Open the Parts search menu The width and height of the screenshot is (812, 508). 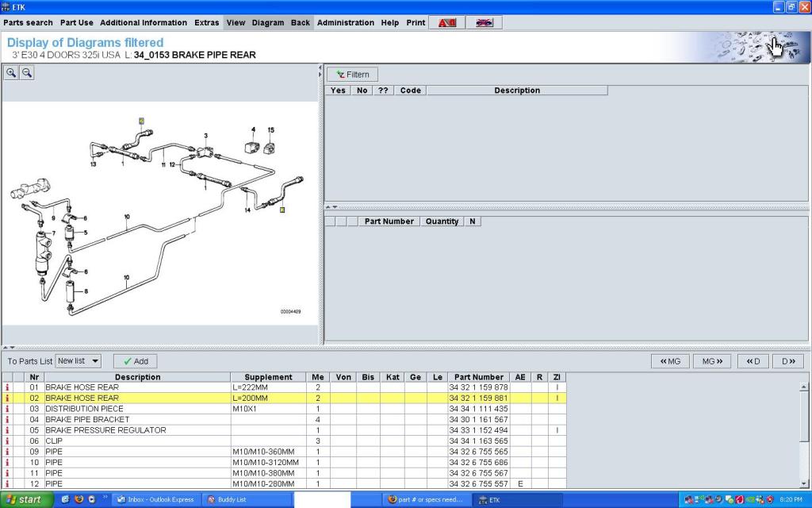(x=28, y=23)
